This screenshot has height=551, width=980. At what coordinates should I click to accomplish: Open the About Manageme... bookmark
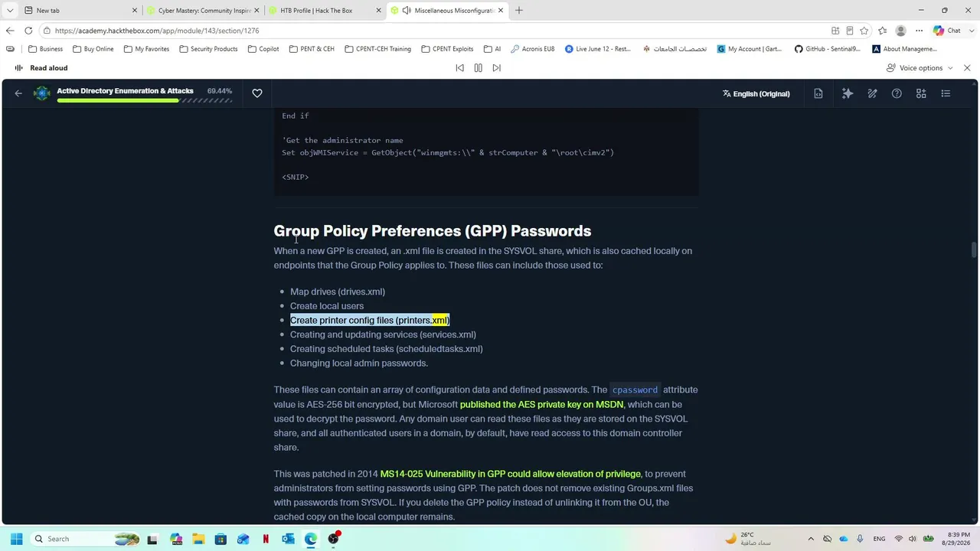point(905,49)
